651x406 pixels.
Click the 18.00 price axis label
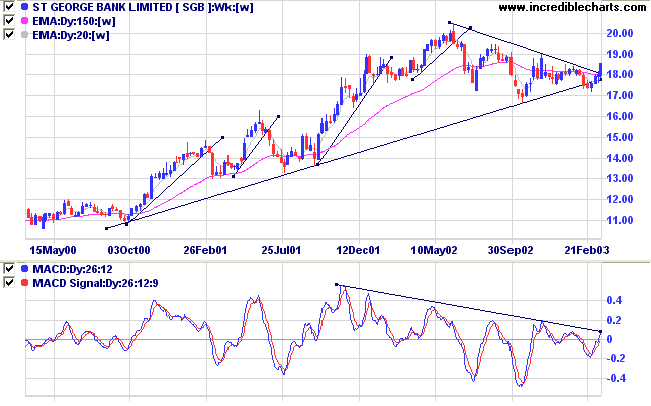620,75
